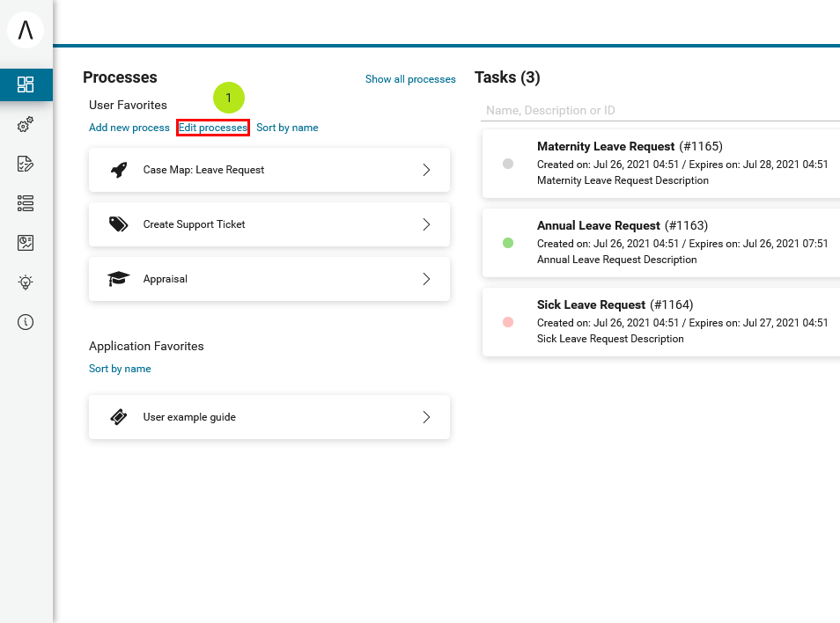
Task: Expand User example guide chevron
Action: 426,417
